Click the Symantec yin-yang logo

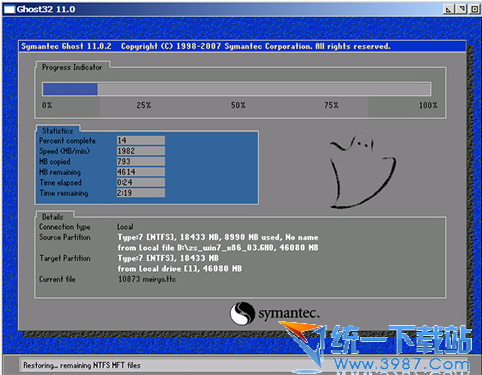click(242, 313)
